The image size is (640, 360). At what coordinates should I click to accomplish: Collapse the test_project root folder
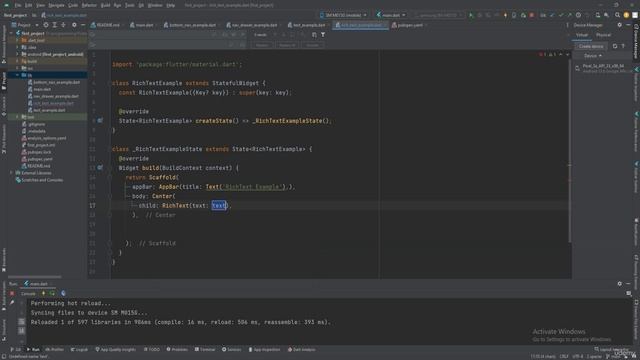(x=12, y=33)
